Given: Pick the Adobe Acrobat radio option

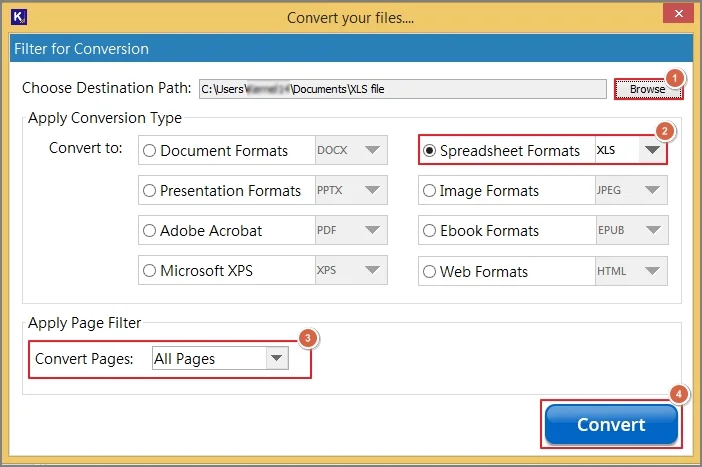Looking at the screenshot, I should [x=150, y=231].
